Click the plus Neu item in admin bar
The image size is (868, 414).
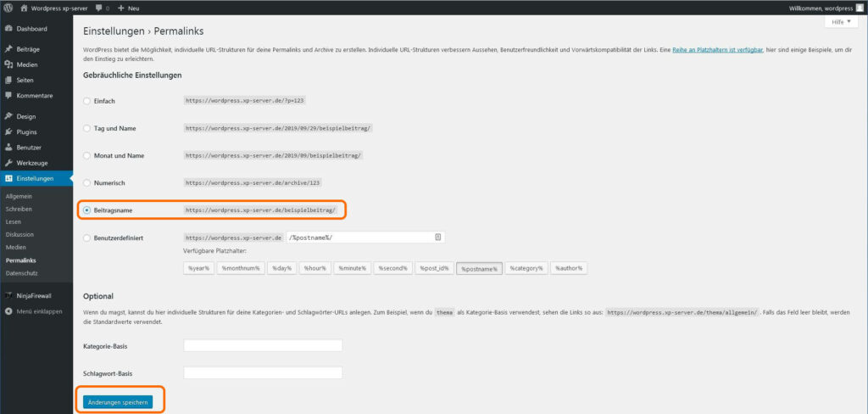129,8
